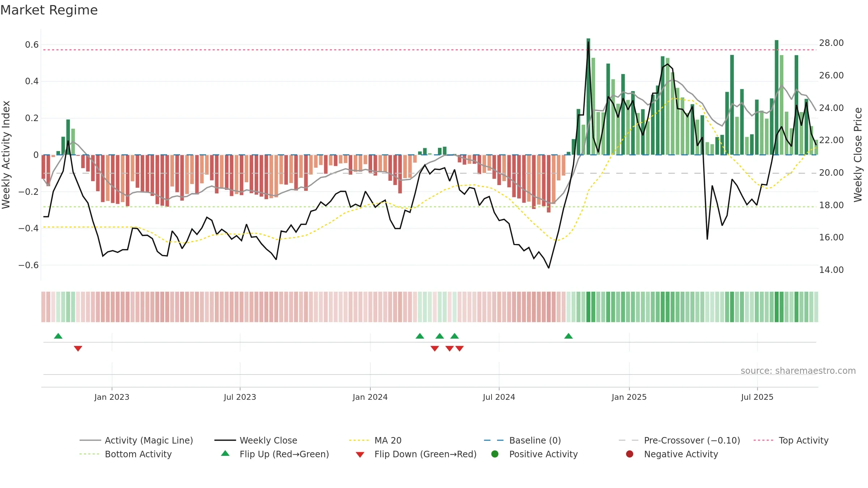868x488 pixels.
Task: Select the flip-up triangle before Jan 2023
Action: pyautogui.click(x=58, y=336)
